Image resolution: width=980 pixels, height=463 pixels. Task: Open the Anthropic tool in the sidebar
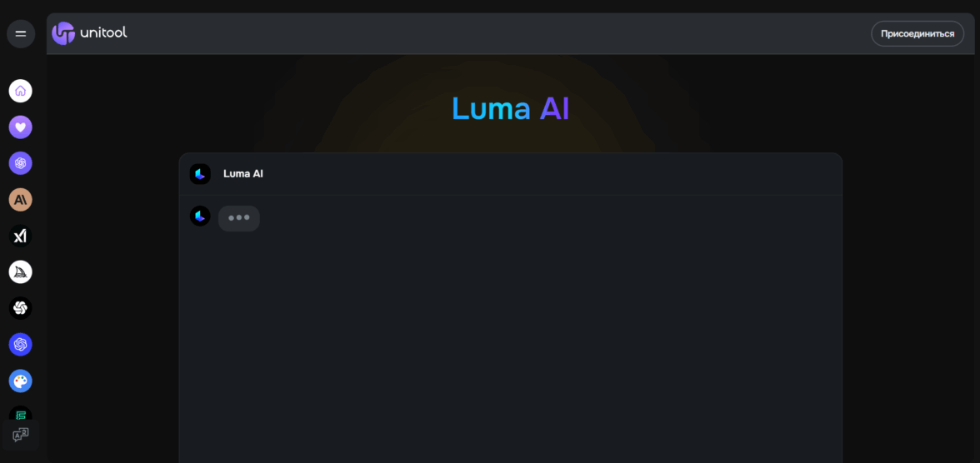click(x=21, y=200)
